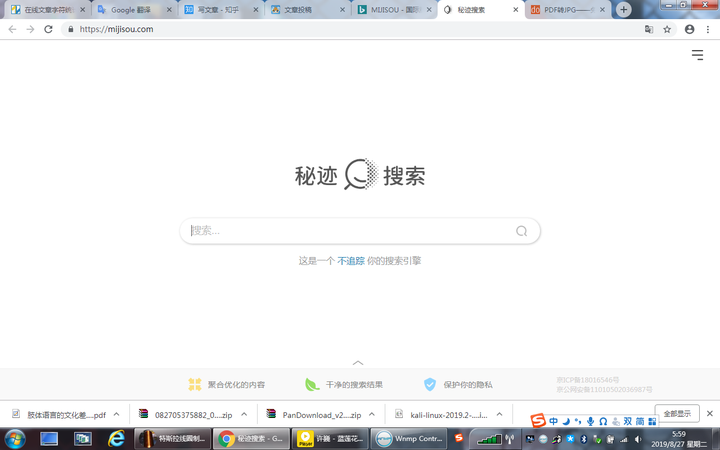This screenshot has height=450, width=720.
Task: Expand options for kali-linux download
Action: [500, 414]
